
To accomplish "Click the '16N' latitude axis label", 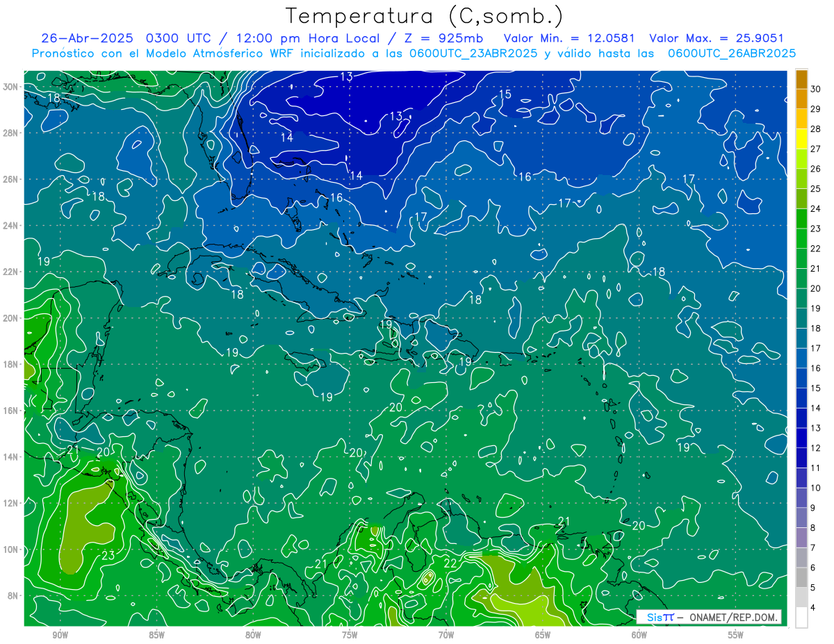I will (10, 410).
